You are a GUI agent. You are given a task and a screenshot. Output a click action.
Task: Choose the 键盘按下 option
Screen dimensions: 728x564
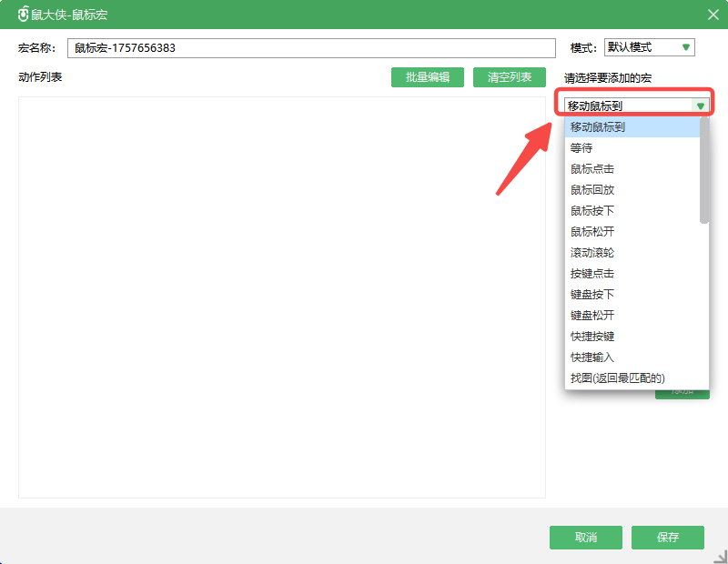tap(592, 294)
